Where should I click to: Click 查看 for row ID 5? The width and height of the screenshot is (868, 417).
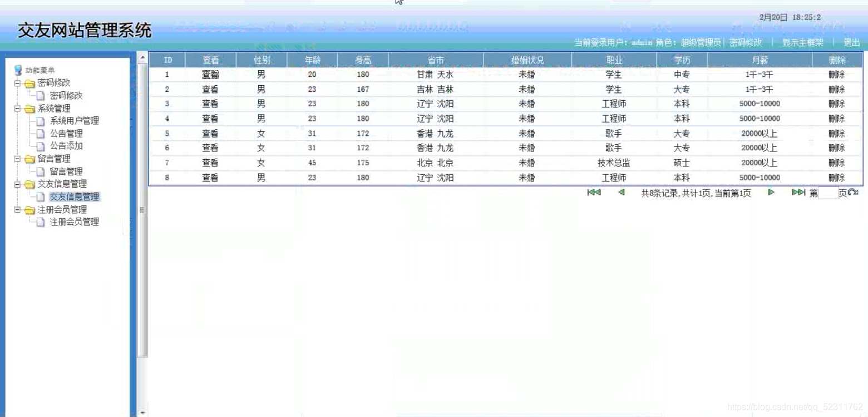click(210, 134)
